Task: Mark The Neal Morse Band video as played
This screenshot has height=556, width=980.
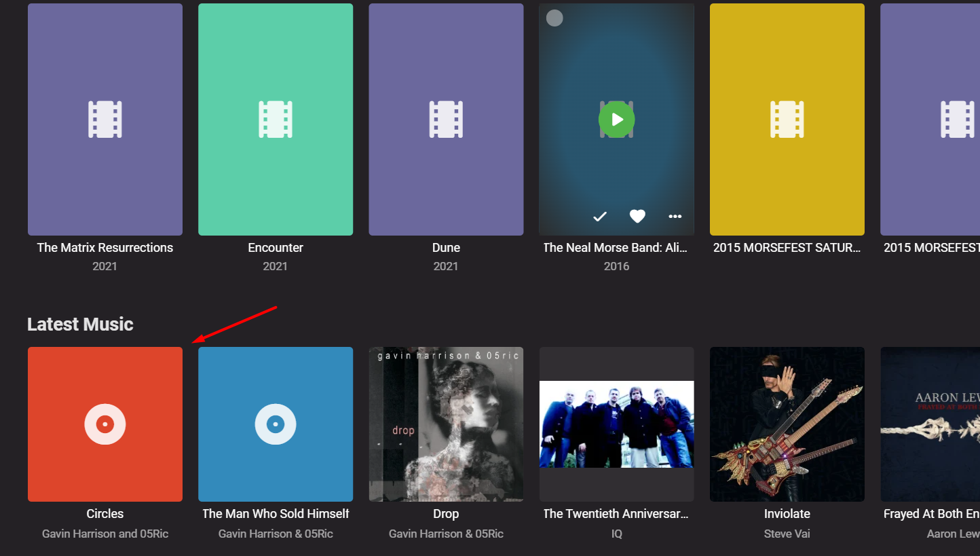Action: (599, 217)
